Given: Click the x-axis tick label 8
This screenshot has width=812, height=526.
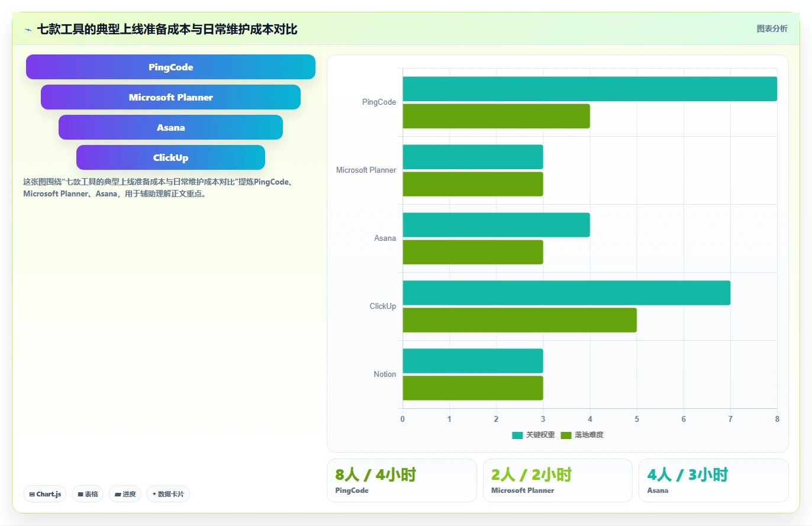Looking at the screenshot, I should pos(777,419).
